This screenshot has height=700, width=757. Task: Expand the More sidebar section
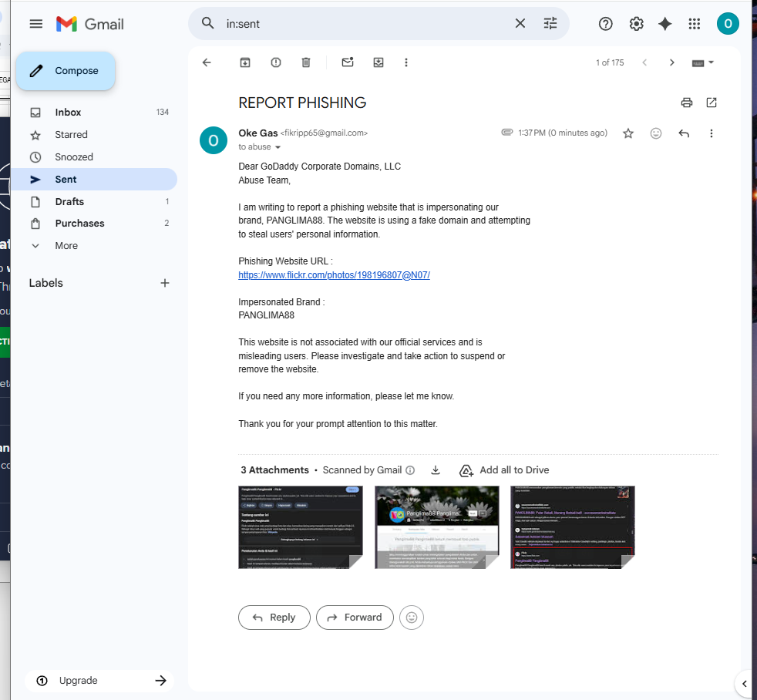(x=93, y=246)
